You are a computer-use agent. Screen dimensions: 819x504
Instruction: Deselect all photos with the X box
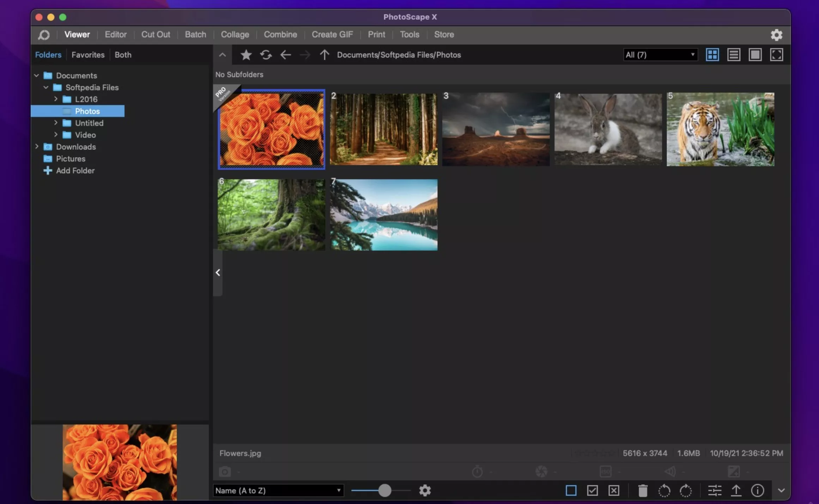point(614,490)
